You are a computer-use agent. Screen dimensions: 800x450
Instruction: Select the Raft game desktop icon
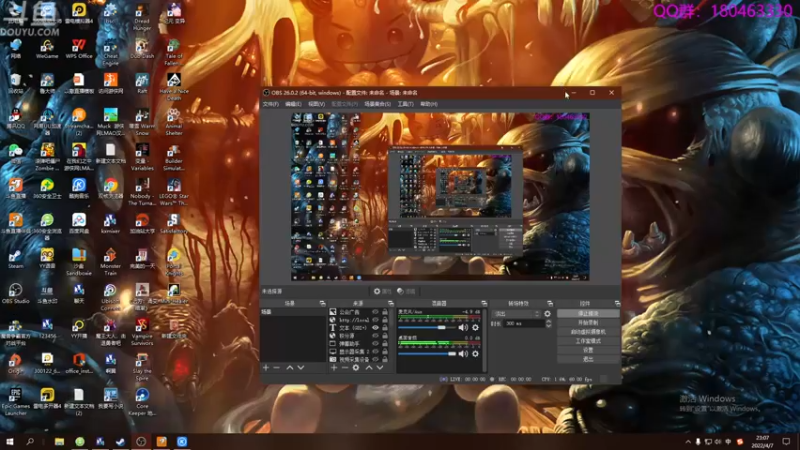click(x=142, y=84)
